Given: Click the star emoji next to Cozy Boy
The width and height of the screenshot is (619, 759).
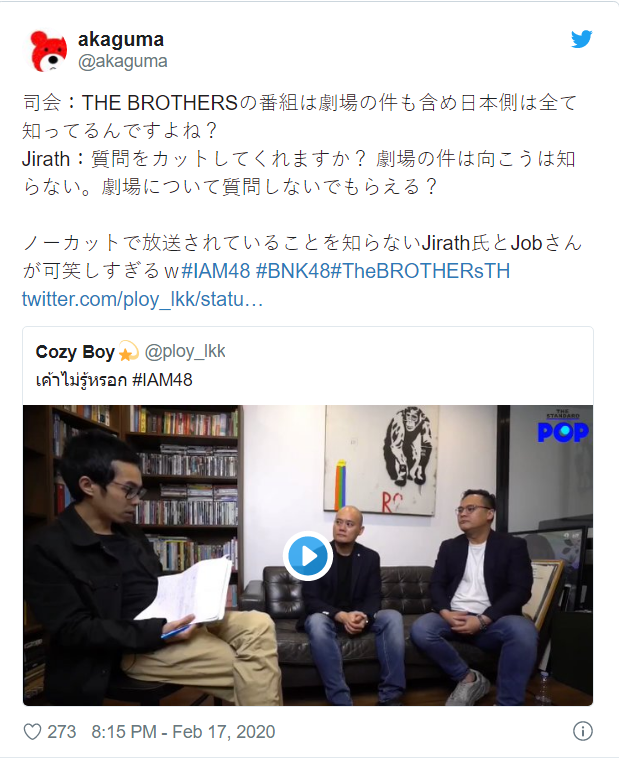Looking at the screenshot, I should coord(128,352).
